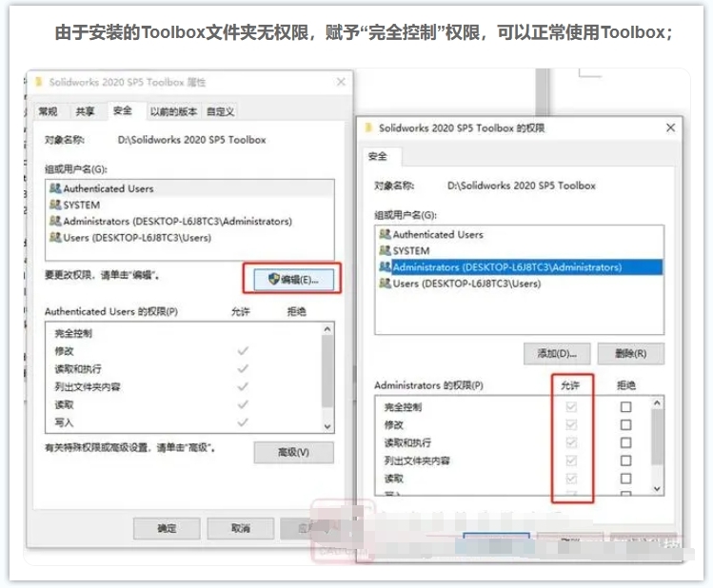
Task: Select Authenticated Users in properties list
Action: tap(108, 188)
